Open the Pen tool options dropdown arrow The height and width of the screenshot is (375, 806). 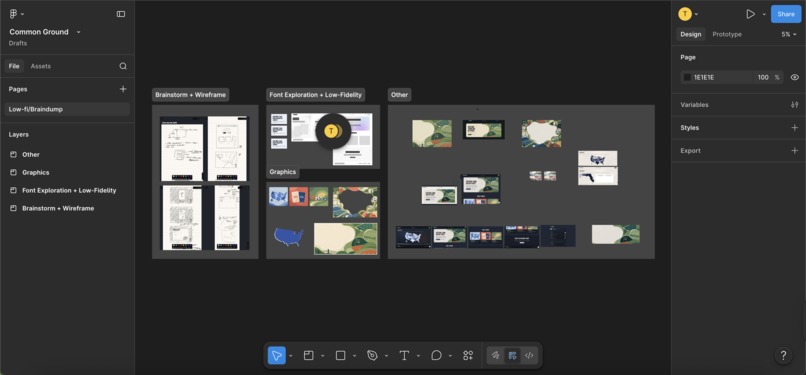click(x=386, y=355)
